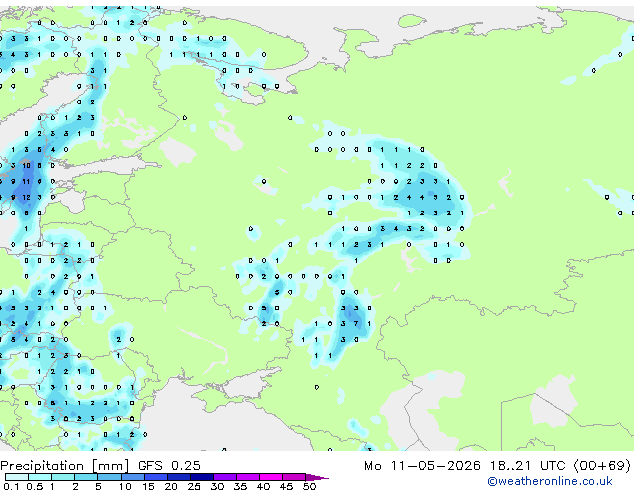The image size is (634, 490).
Task: Click the "Mo 11-05-2026" date text
Action: tap(423, 466)
